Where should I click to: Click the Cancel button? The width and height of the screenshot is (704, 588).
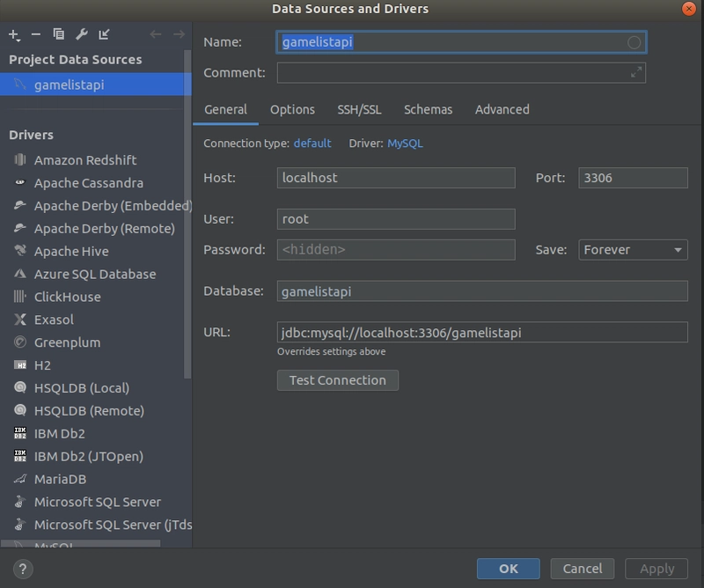pyautogui.click(x=583, y=569)
